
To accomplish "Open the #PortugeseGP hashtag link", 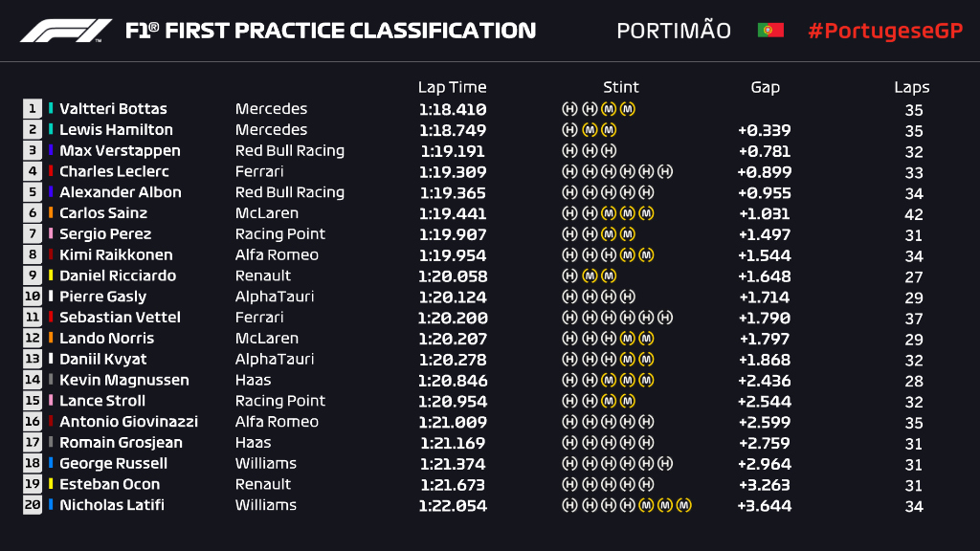I will (884, 31).
